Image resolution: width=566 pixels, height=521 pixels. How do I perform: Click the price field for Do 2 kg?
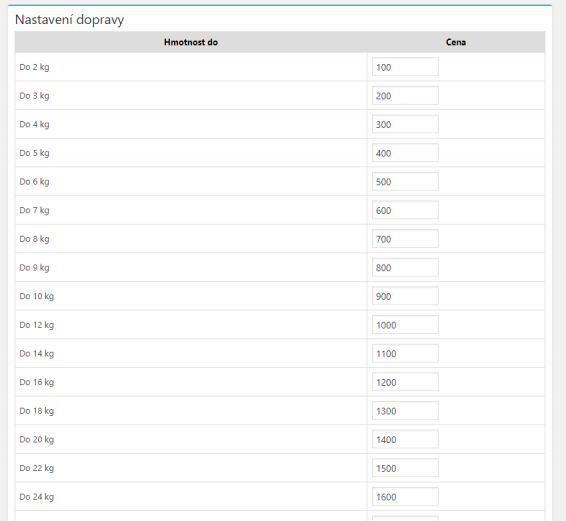[x=405, y=67]
